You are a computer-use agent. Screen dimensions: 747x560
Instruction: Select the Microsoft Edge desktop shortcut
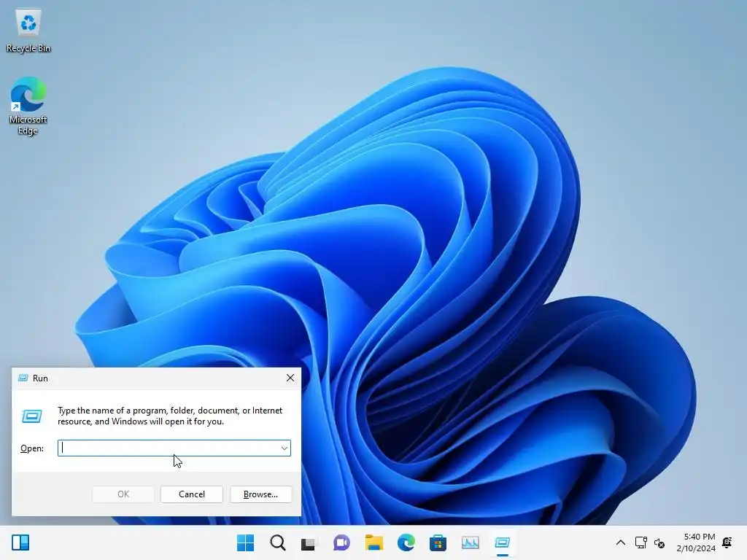[28, 106]
